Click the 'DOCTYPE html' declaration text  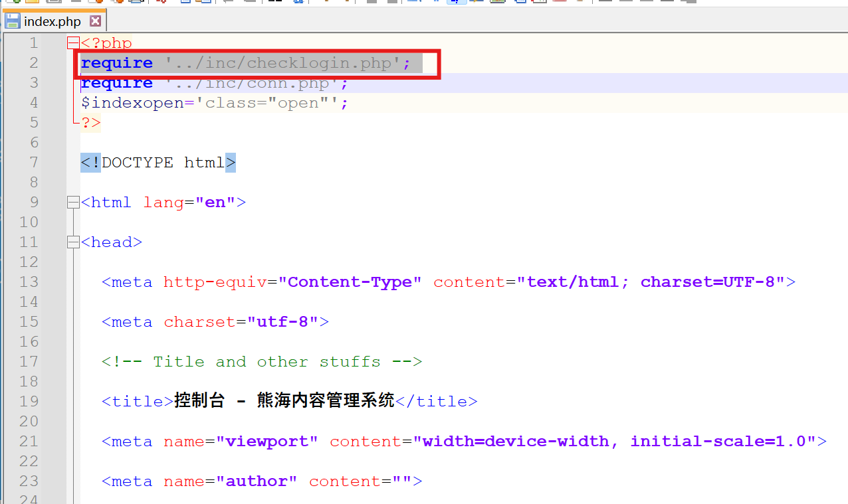pos(163,163)
